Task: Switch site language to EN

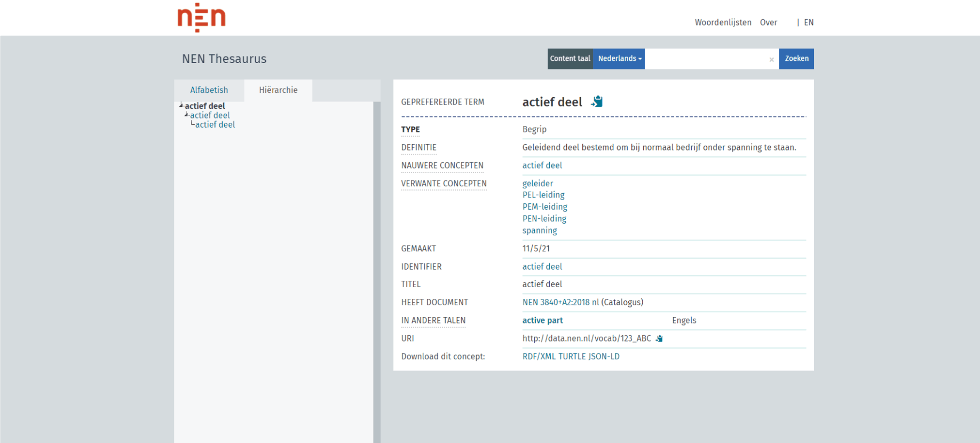Action: tap(809, 22)
